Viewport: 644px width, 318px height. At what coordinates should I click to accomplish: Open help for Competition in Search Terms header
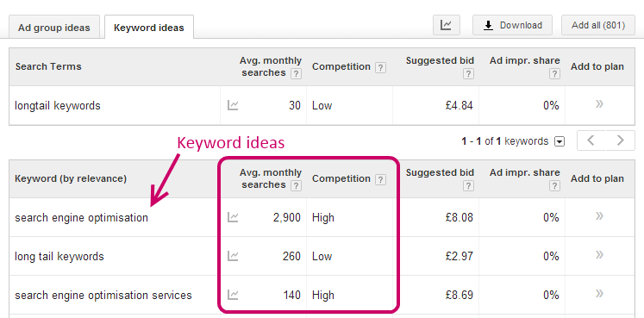(x=381, y=68)
